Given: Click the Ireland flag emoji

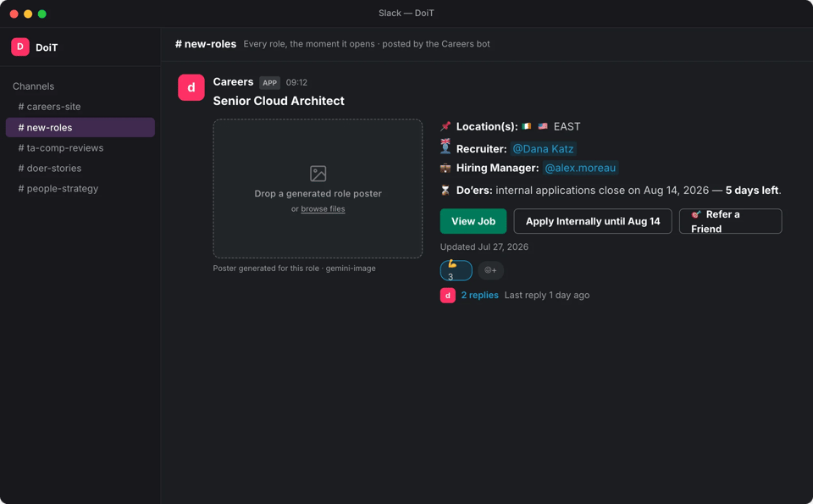Looking at the screenshot, I should click(526, 126).
